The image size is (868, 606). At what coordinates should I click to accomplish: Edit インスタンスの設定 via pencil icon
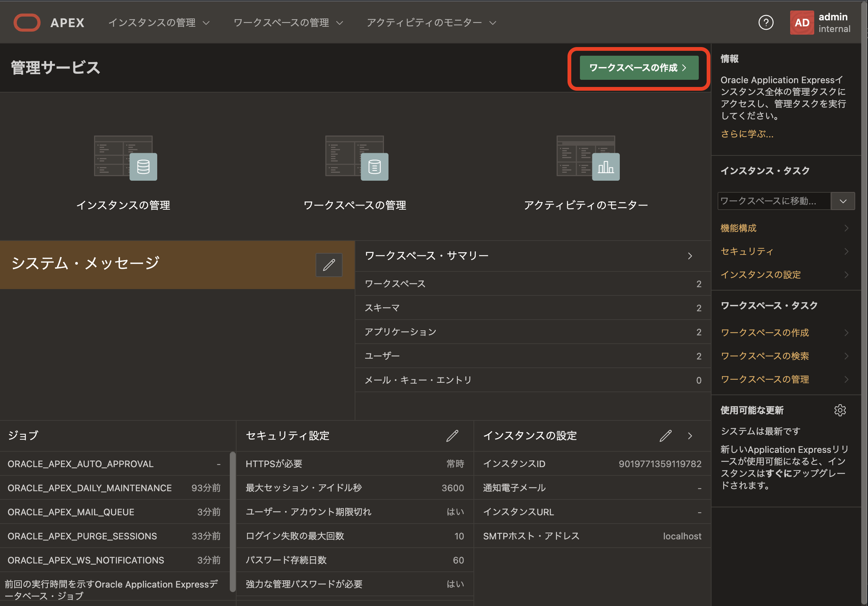click(x=665, y=436)
